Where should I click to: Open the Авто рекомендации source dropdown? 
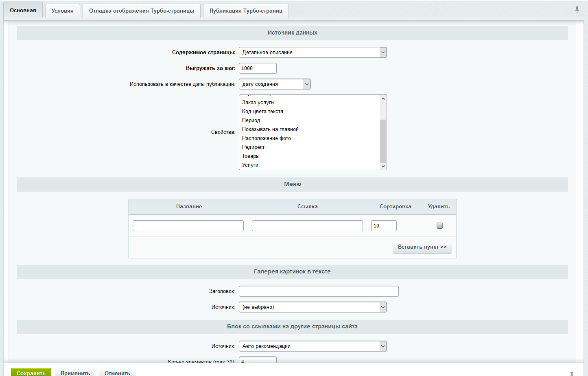[313, 346]
